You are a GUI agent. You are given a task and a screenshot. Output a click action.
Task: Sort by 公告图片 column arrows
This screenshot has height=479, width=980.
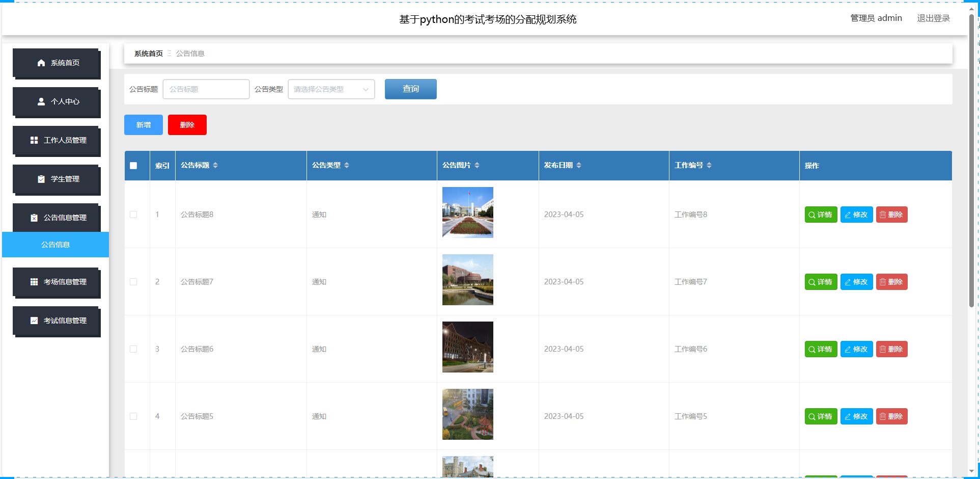coord(477,165)
